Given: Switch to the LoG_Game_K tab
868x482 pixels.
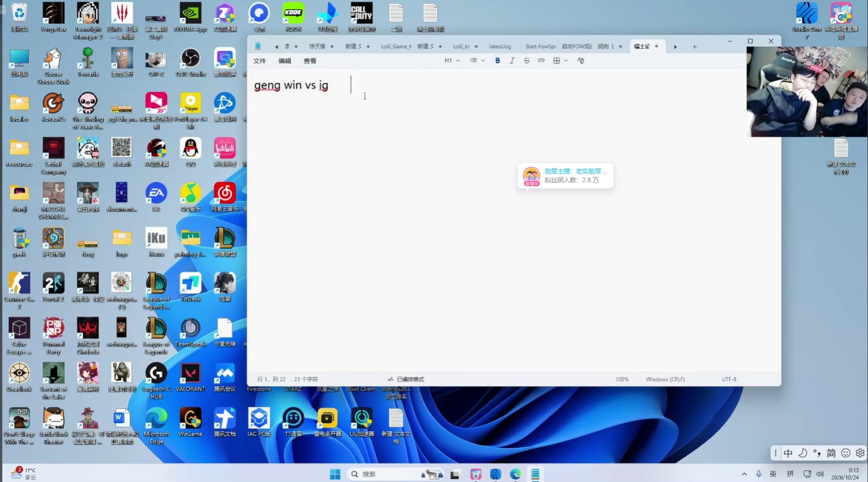Looking at the screenshot, I should (x=396, y=46).
